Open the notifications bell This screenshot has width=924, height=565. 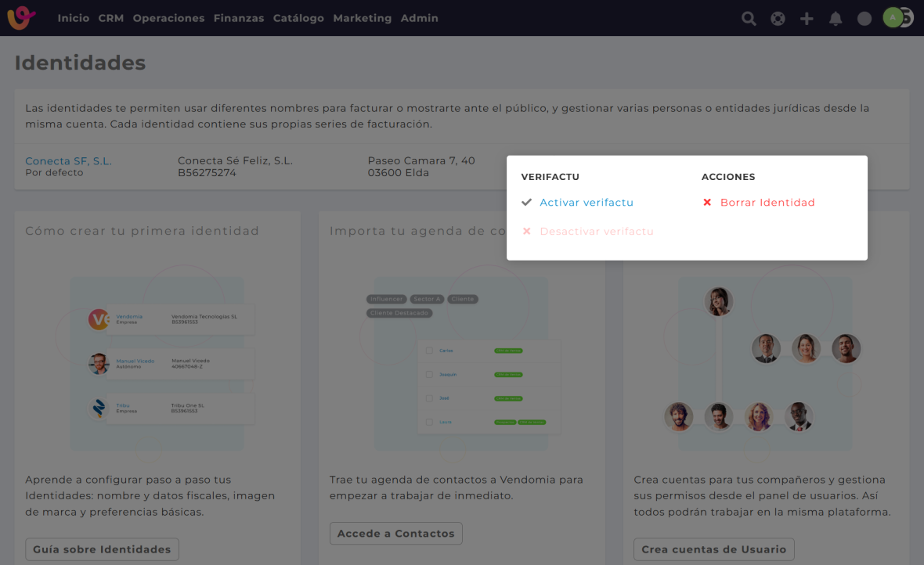pyautogui.click(x=836, y=19)
